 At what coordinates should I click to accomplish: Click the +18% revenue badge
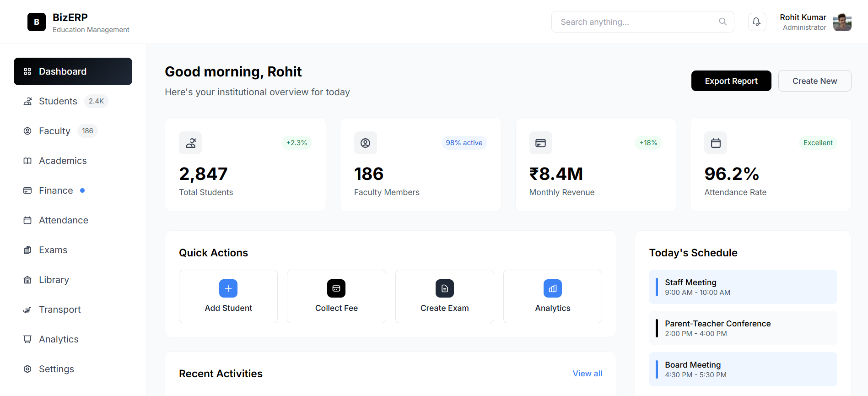648,143
